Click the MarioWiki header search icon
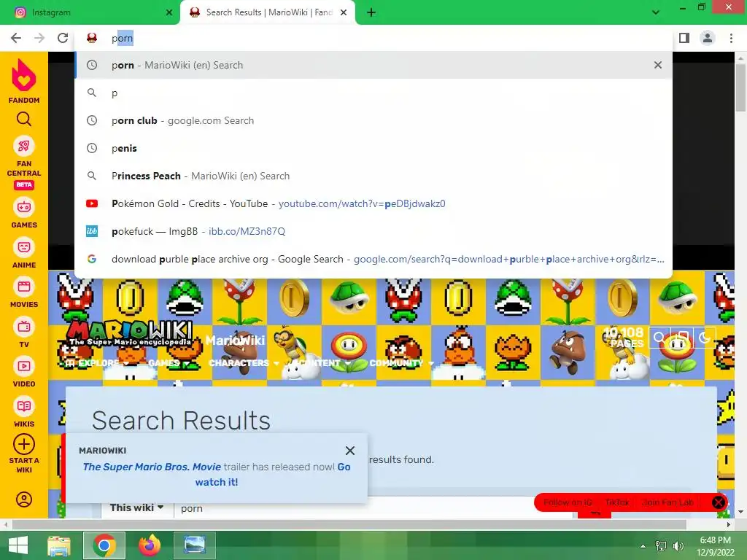The height and width of the screenshot is (560, 747). point(659,338)
